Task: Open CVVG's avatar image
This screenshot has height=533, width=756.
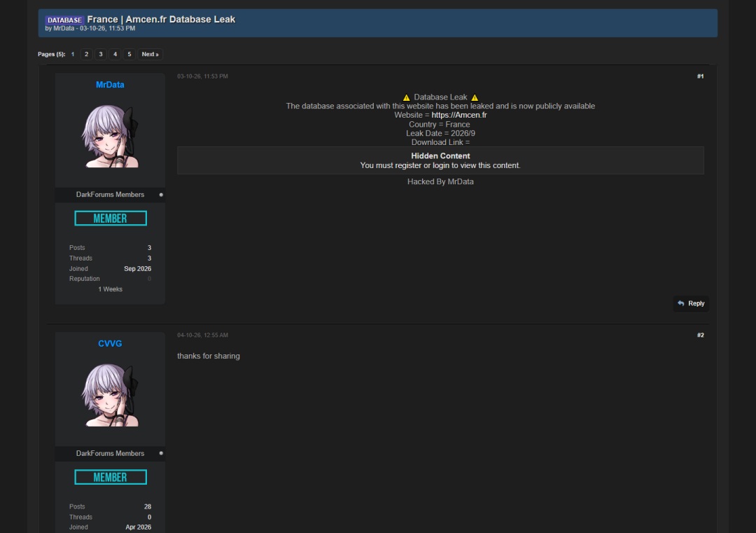Action: tap(111, 395)
